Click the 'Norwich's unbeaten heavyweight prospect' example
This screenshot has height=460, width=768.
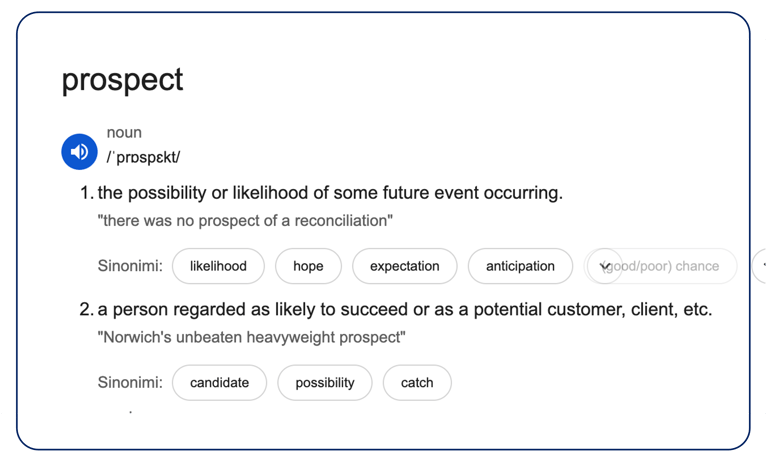click(252, 337)
